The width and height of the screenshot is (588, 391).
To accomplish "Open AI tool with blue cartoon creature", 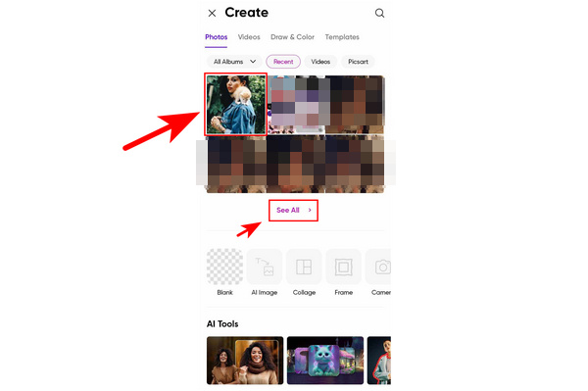I will point(325,361).
